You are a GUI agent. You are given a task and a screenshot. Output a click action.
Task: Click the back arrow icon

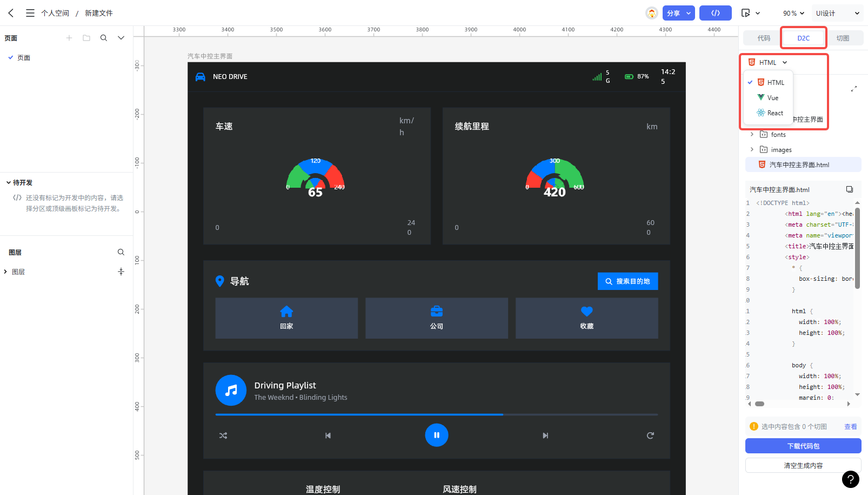click(11, 13)
